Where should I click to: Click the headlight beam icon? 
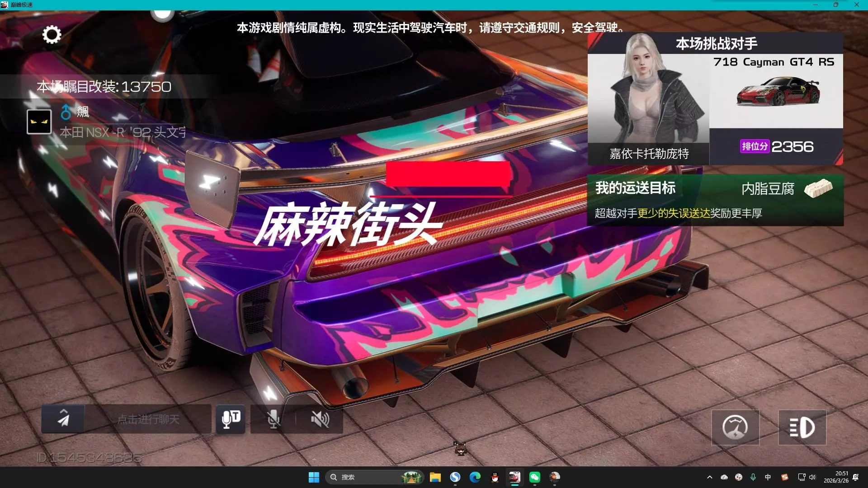(x=802, y=427)
